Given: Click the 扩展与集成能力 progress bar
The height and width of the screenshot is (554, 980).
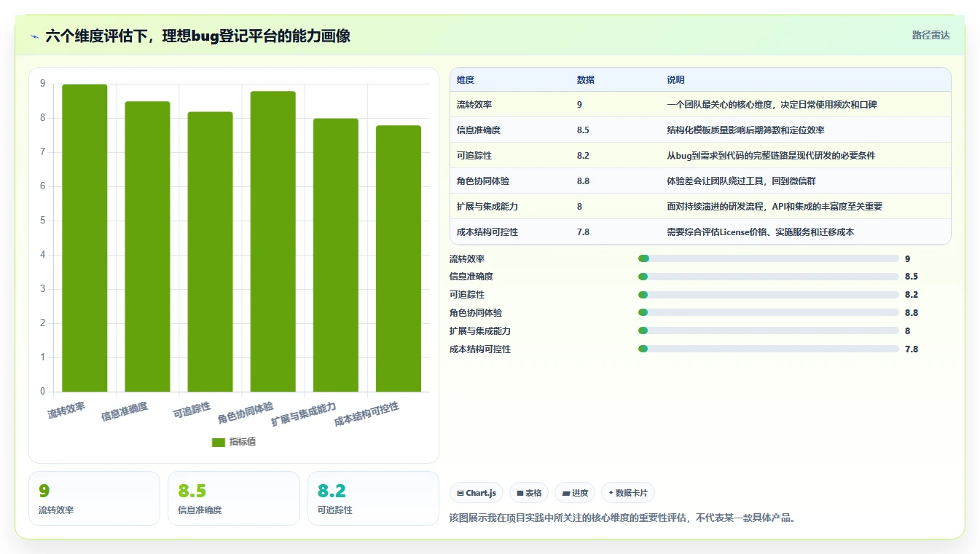Looking at the screenshot, I should click(x=768, y=331).
